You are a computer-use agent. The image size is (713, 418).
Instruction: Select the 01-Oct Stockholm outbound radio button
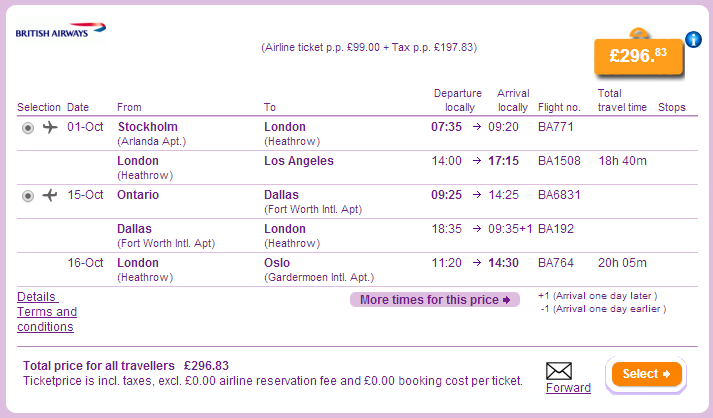click(x=27, y=128)
